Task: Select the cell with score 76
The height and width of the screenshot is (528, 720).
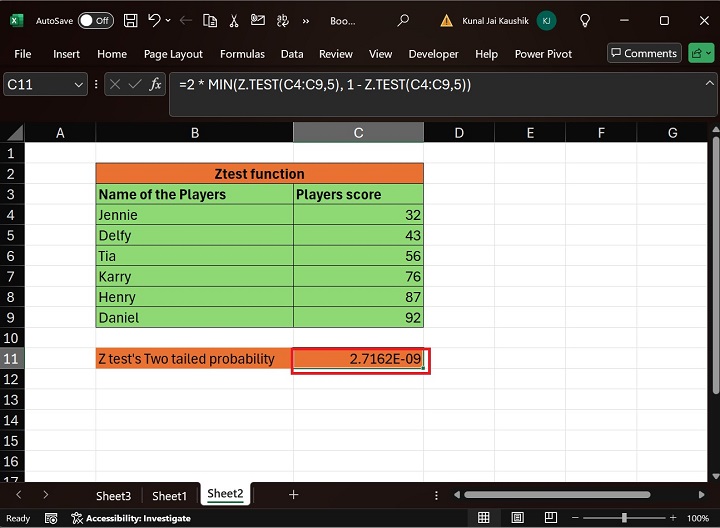Action: [x=358, y=276]
